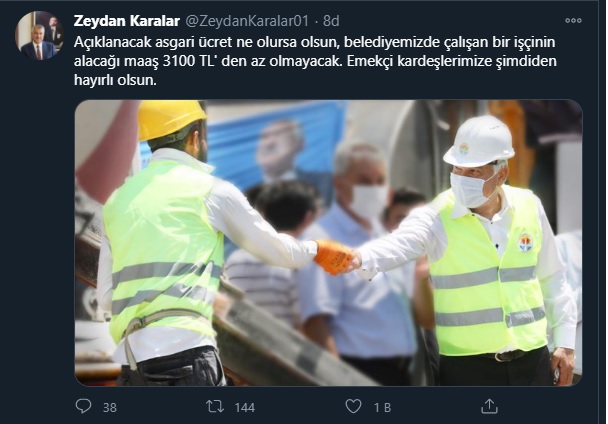Click the tweet line starting 'Açıklanacak asgari ücret'
This screenshot has height=424, width=608.
(314, 42)
